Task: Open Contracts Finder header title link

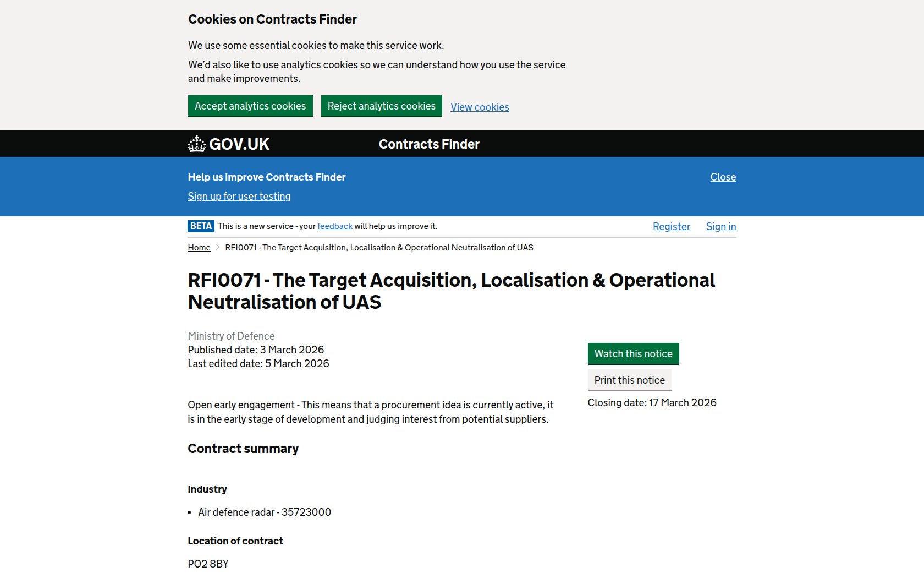Action: 429,144
